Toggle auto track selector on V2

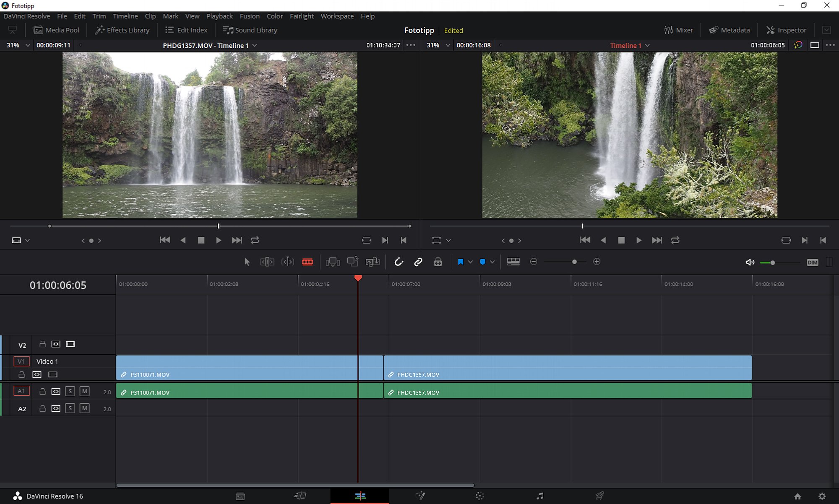click(x=56, y=344)
